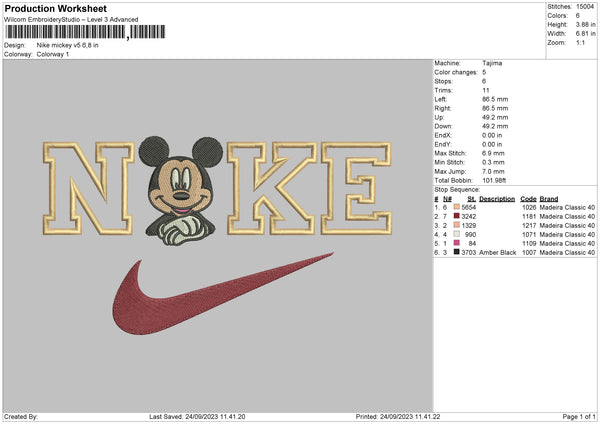The image size is (600, 424).
Task: Click the 'St.' column header
Action: (471, 199)
